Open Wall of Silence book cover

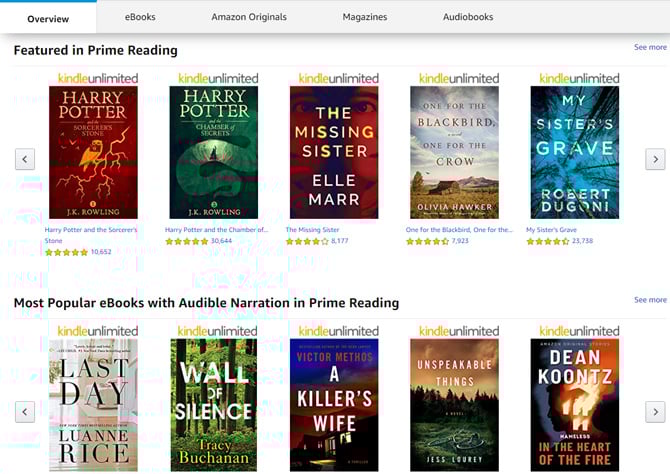point(214,405)
